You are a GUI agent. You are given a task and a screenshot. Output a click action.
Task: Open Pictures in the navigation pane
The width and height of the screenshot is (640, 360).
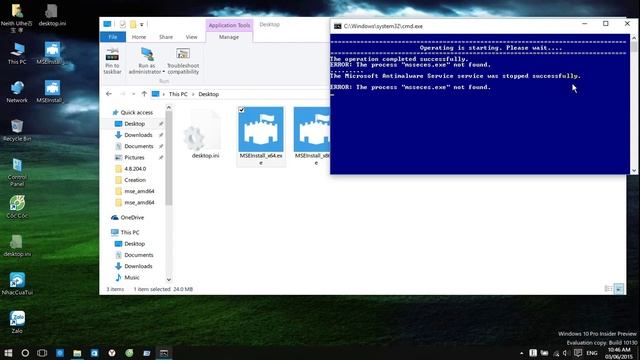point(134,158)
